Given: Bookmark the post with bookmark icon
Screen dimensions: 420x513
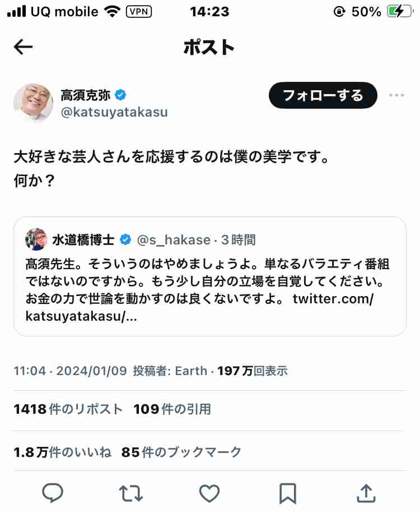Looking at the screenshot, I should (288, 493).
